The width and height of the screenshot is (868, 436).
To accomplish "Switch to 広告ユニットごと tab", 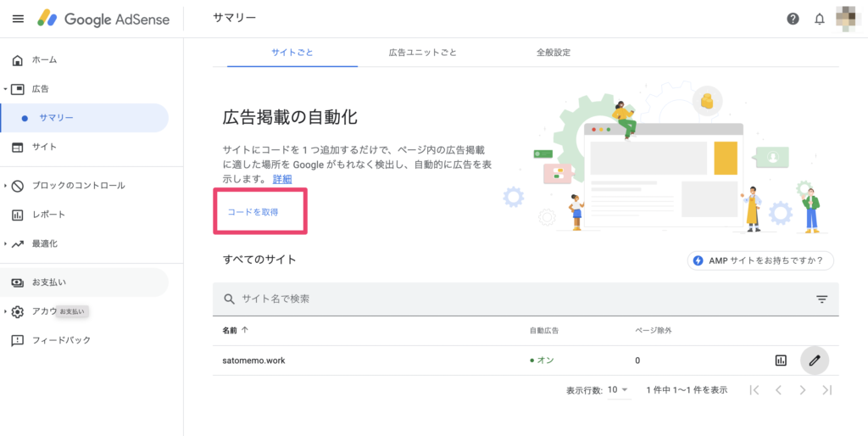I will point(423,53).
